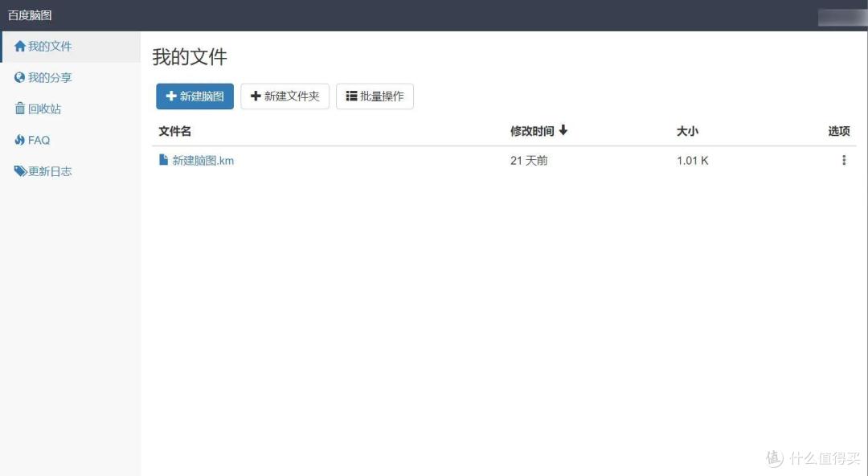This screenshot has height=476, width=868.
Task: Sort by the 修改时间 column header
Action: pos(532,131)
